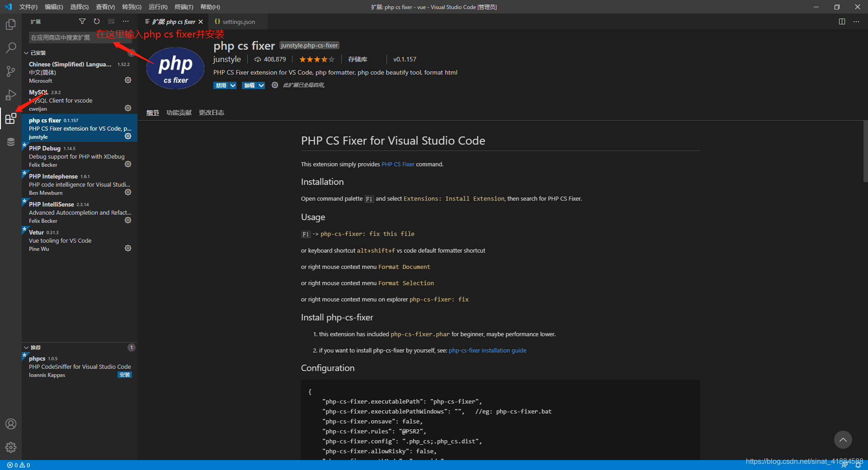Viewport: 868px width, 470px height.
Task: Manage gear for PHP IntelliSense
Action: point(128,220)
